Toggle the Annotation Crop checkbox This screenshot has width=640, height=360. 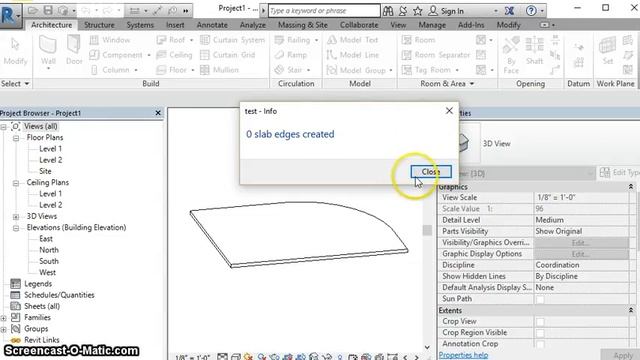(x=540, y=344)
